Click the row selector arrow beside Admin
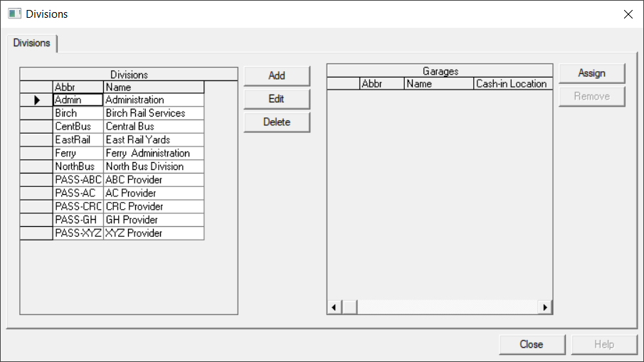 click(36, 100)
